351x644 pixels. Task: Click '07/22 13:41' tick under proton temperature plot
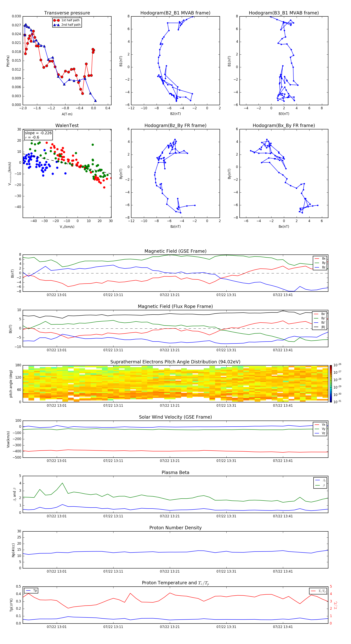tap(283, 627)
